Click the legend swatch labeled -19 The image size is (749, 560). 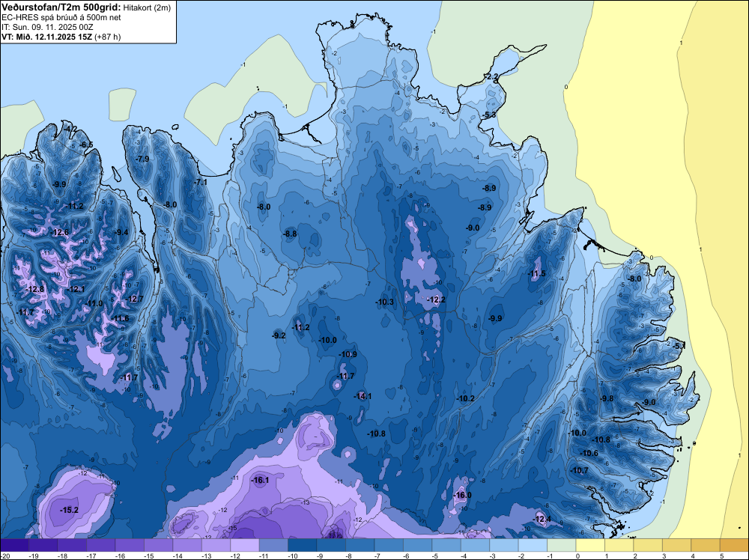43,545
